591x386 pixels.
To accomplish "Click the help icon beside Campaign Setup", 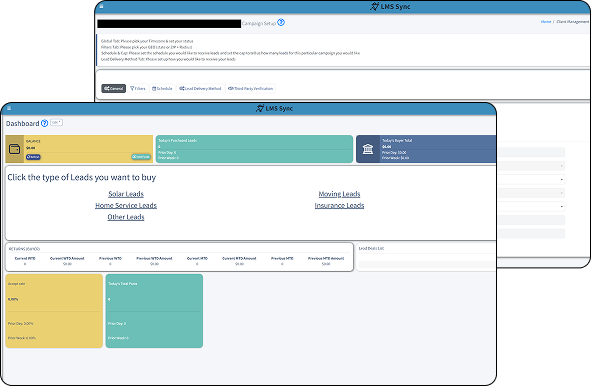I will [x=281, y=23].
